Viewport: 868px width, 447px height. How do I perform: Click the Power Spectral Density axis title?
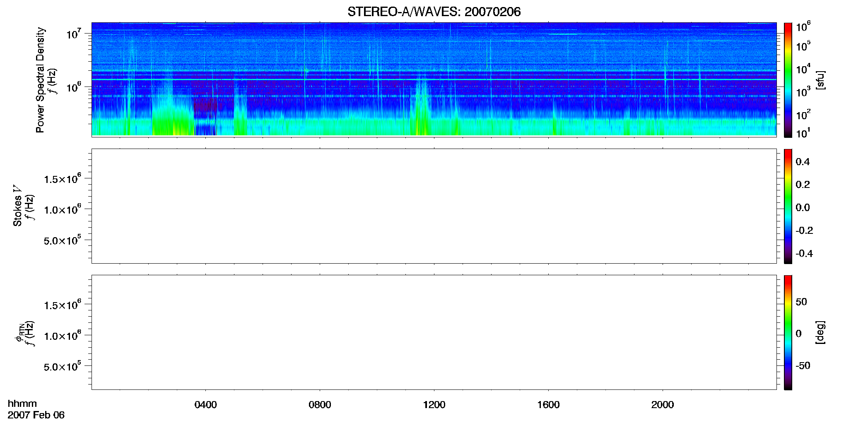click(40, 80)
